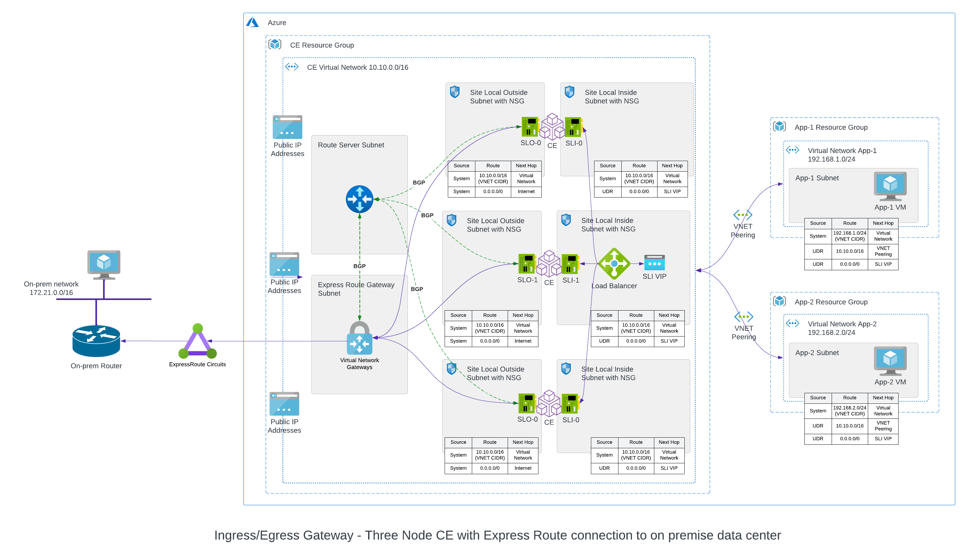Click the topmost Public IP Addresses icon
968x560 pixels.
point(287,127)
